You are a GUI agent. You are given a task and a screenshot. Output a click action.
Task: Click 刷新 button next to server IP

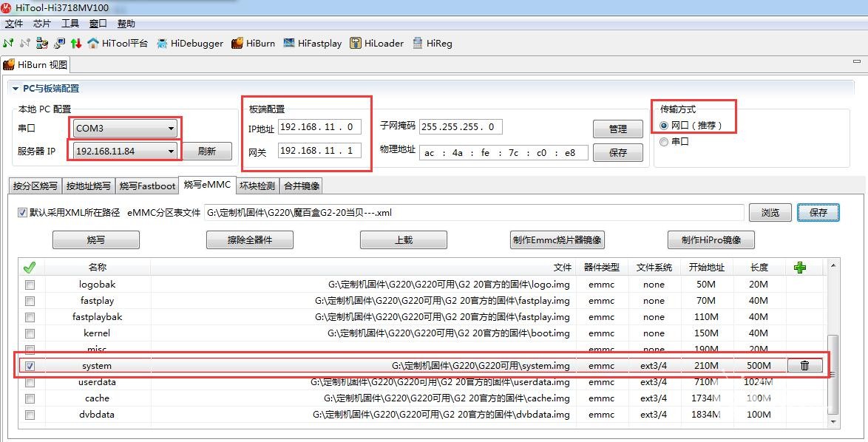pos(207,151)
